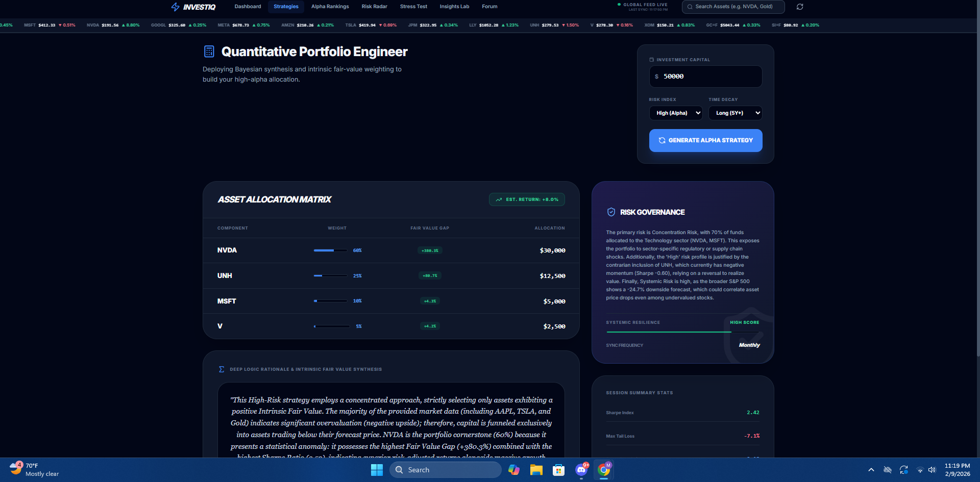Click the V component row label
This screenshot has width=980, height=482.
(220, 326)
